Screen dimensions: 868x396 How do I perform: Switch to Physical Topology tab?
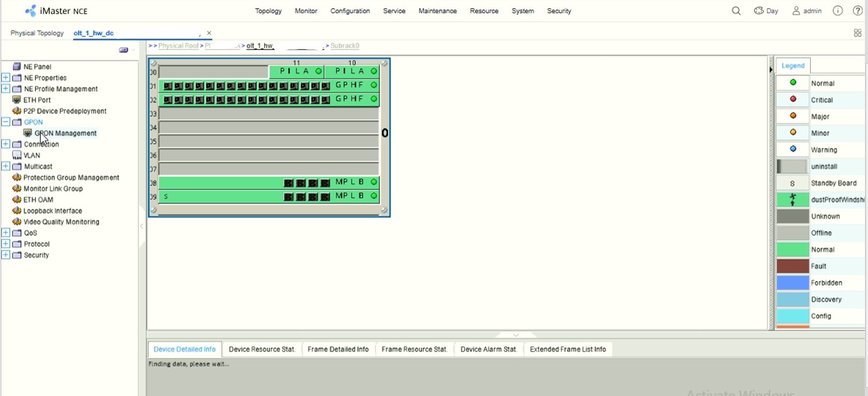(37, 33)
